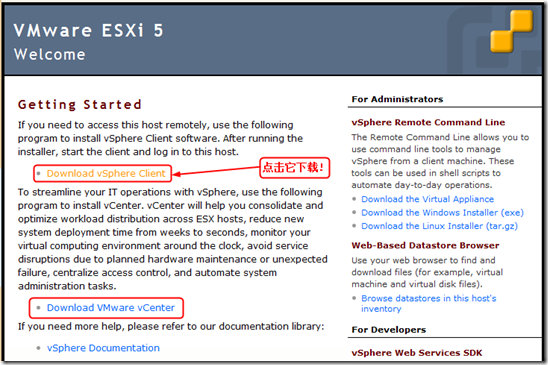Browse datastores in this host's inventory
Screen dimensions: 548x365
click(x=428, y=303)
